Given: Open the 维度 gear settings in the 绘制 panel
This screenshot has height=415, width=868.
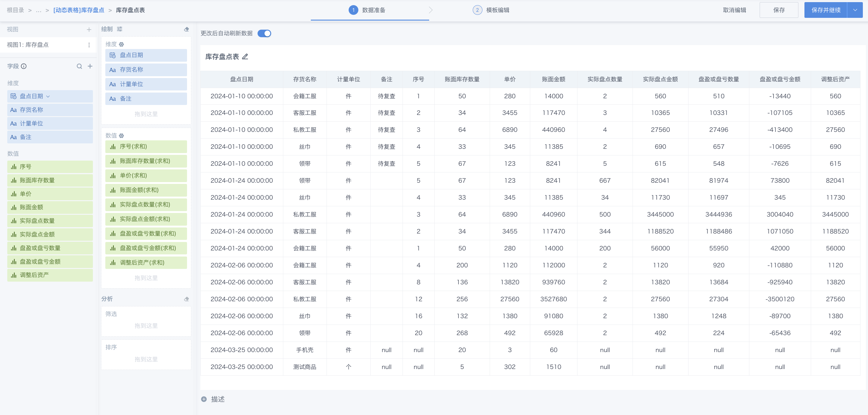Looking at the screenshot, I should click(x=122, y=44).
